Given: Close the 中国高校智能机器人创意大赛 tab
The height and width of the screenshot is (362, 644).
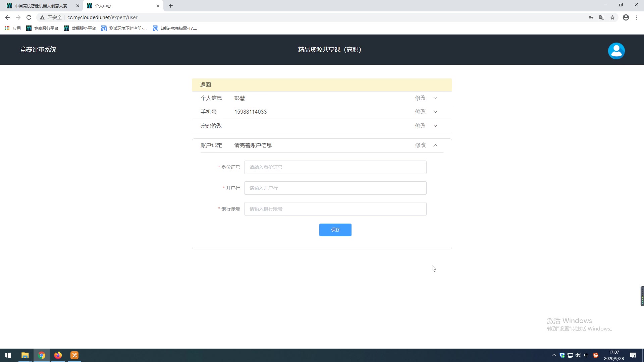Looking at the screenshot, I should pos(78,6).
